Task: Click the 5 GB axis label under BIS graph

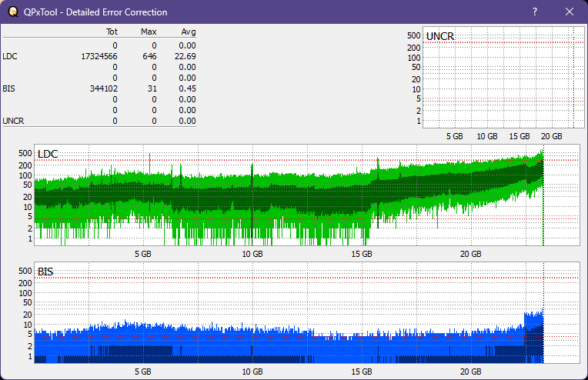Action: click(143, 372)
